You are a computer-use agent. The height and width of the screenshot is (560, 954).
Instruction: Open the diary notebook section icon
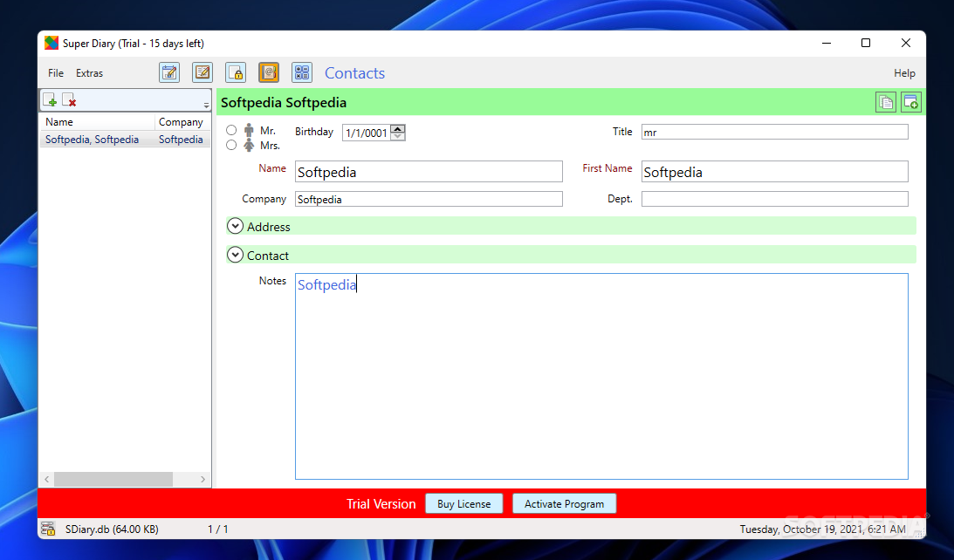tap(202, 72)
